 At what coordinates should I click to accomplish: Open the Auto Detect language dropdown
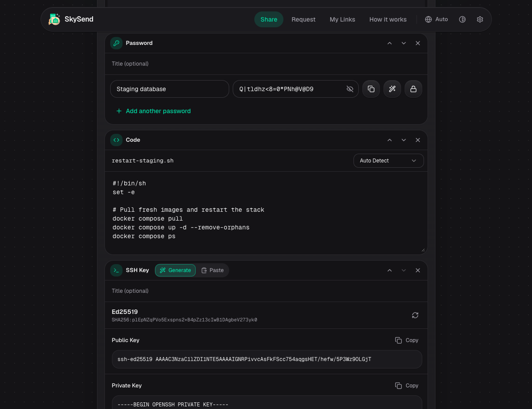(389, 161)
